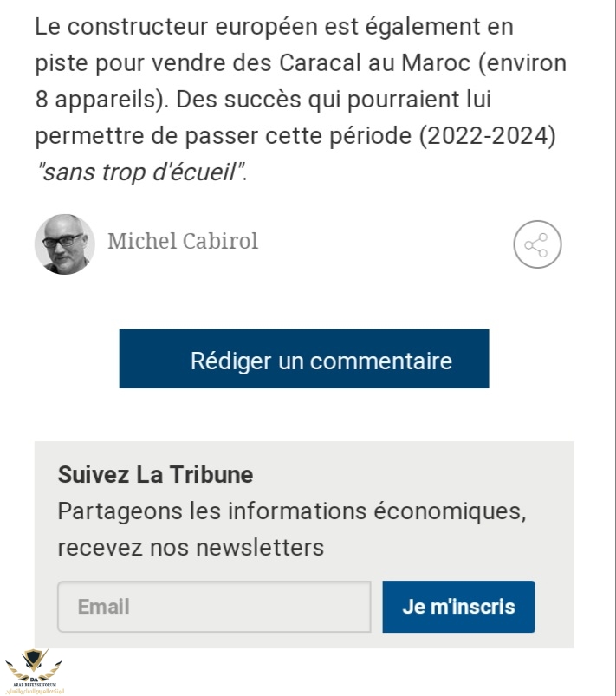The image size is (616, 696).
Task: Click the italic quote "sans trop d'écueil"
Action: tap(140, 172)
